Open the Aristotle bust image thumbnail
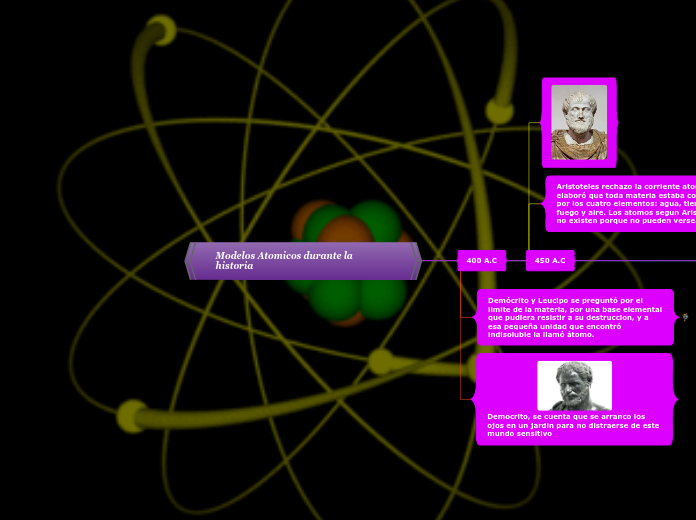Viewport: 696px width, 520px height. point(579,122)
